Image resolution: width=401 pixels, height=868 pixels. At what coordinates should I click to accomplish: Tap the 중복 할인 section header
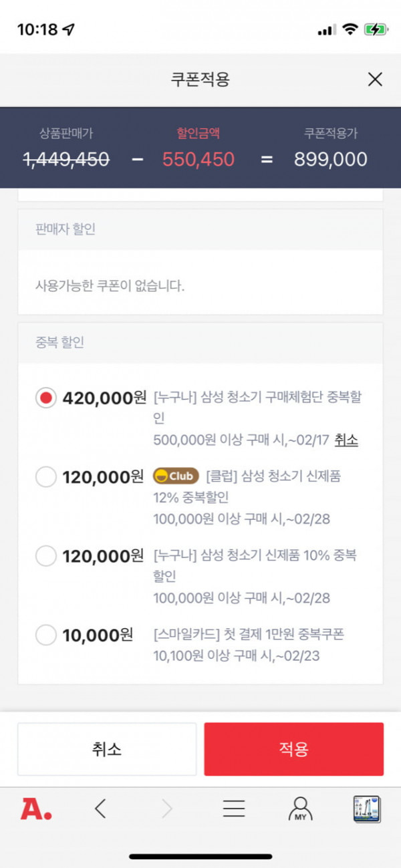tap(200, 343)
